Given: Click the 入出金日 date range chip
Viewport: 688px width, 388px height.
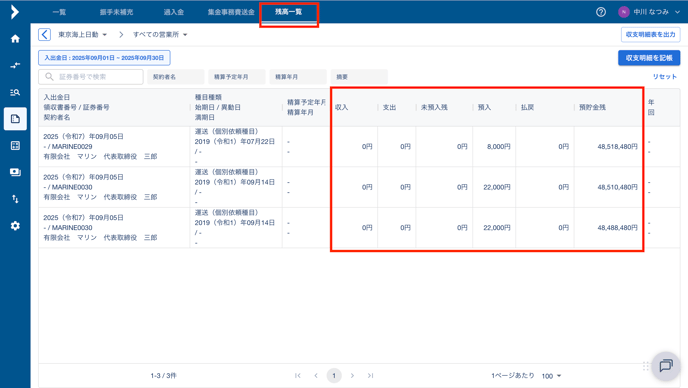Looking at the screenshot, I should click(x=104, y=58).
